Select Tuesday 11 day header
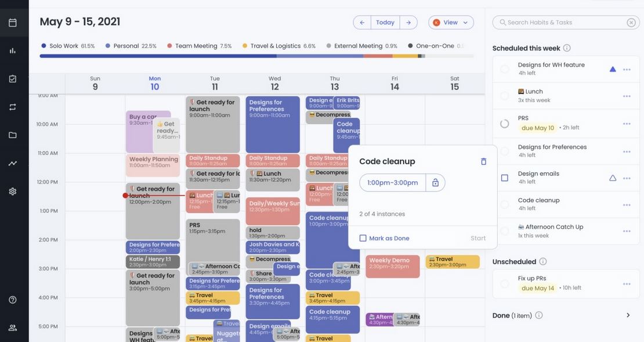 215,84
